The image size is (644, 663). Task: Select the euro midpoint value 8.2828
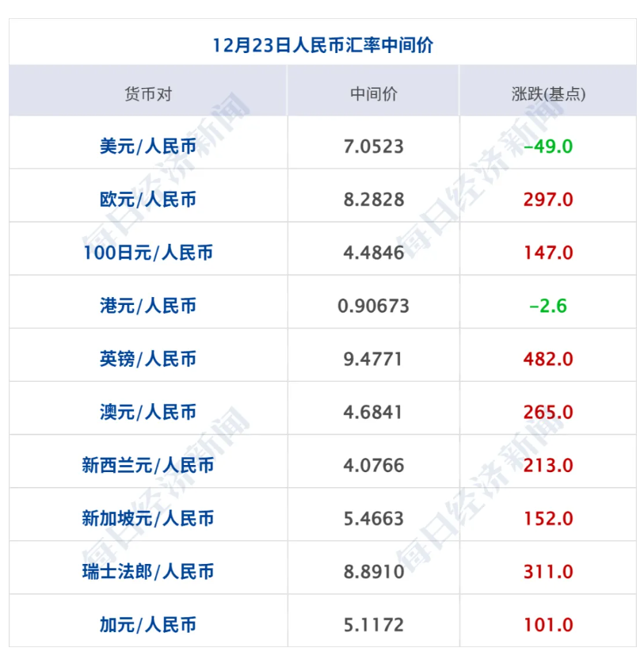click(372, 198)
